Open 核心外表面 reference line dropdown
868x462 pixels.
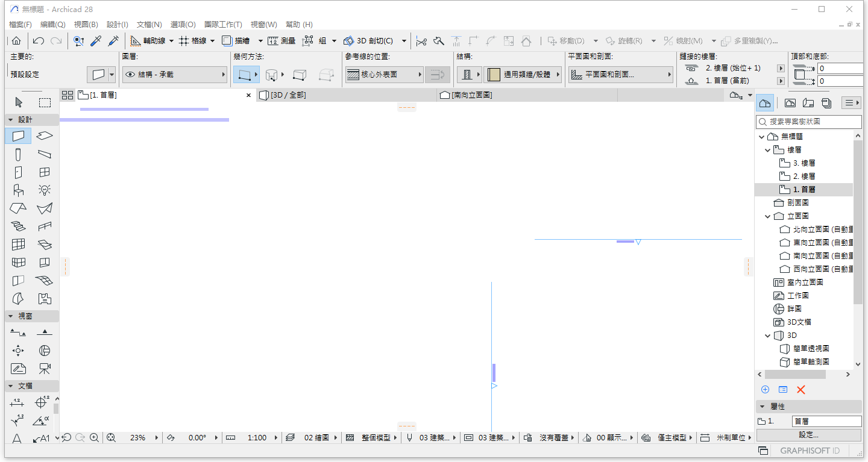385,75
